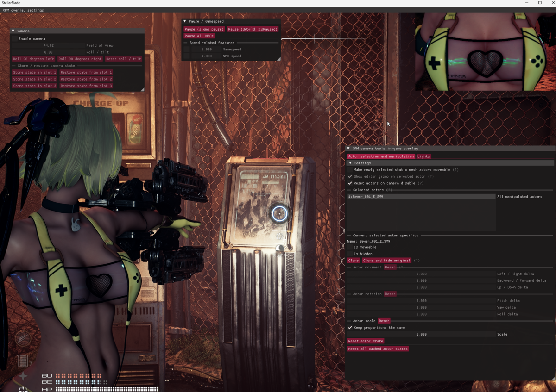The image size is (556, 392).
Task: Click the Up / Down delta field
Action: [421, 287]
